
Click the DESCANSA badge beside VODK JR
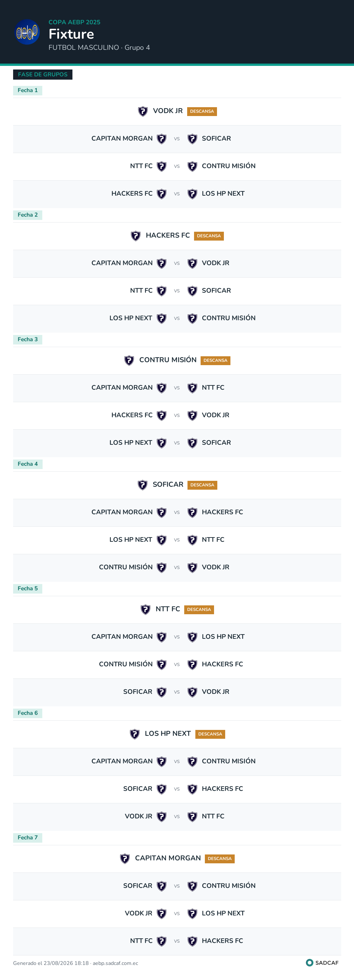[x=202, y=111]
